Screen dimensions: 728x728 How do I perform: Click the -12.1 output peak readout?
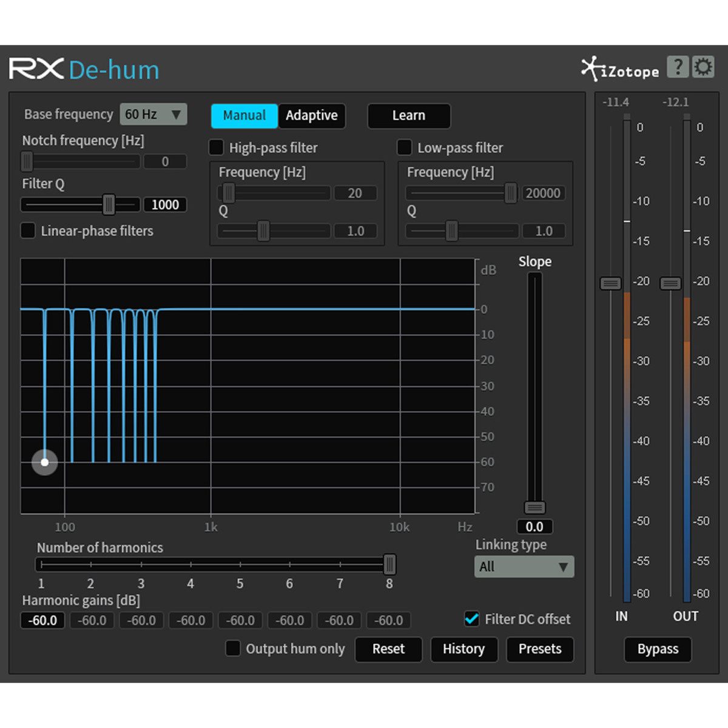[675, 102]
